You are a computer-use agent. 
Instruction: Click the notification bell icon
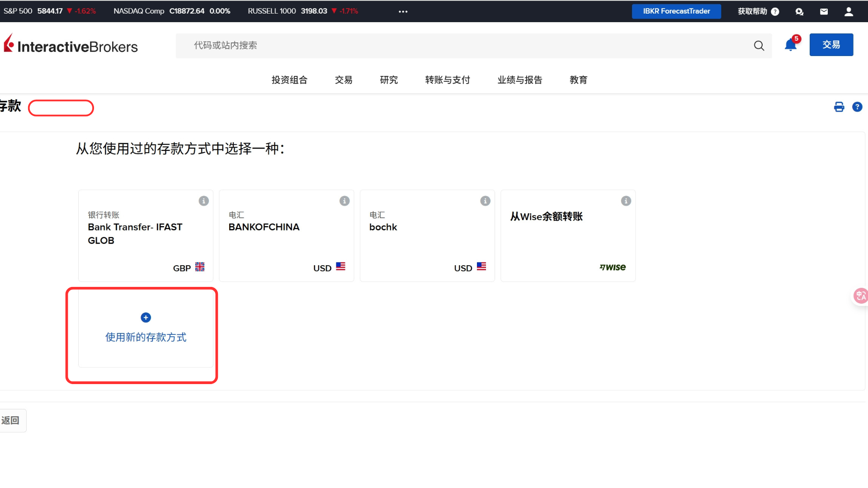click(x=790, y=45)
